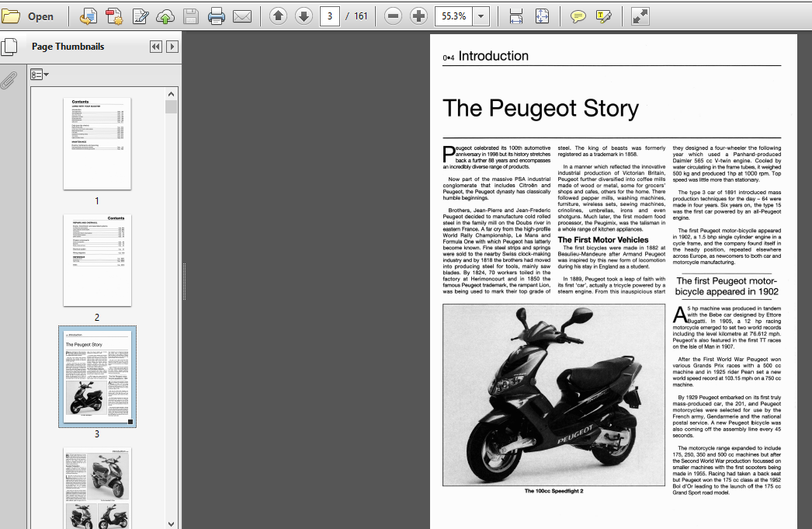Click the thumbnails scrollbar up arrow
Image resolution: width=812 pixels, height=529 pixels.
(x=171, y=94)
